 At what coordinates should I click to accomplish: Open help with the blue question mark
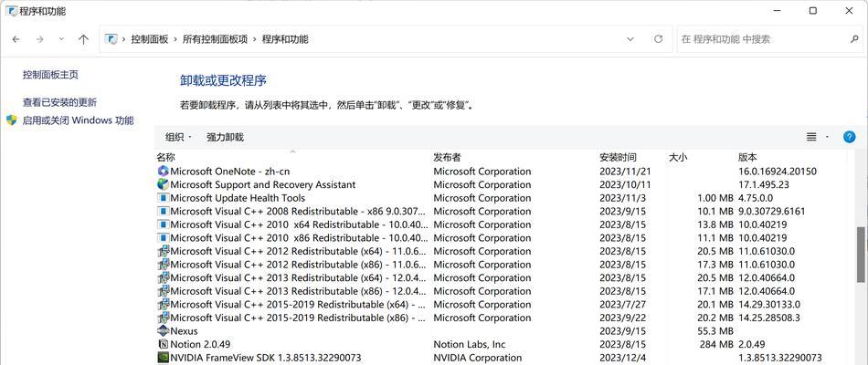click(849, 137)
